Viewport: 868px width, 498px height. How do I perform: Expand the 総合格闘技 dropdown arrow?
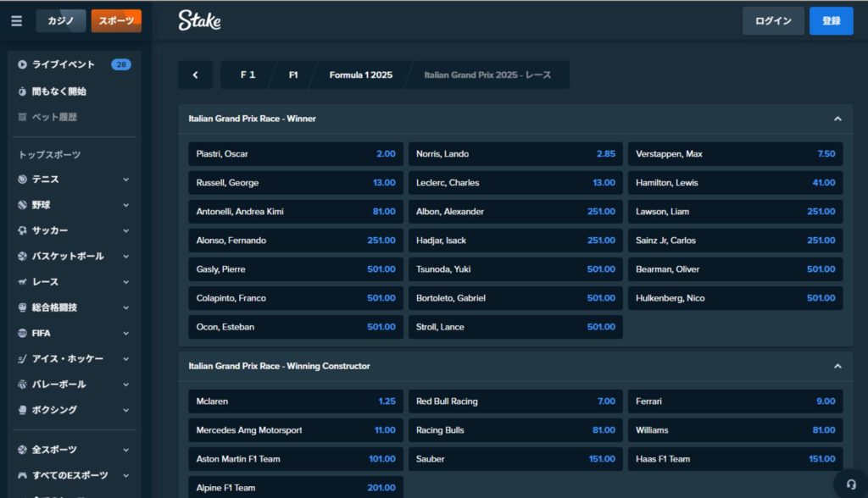(x=125, y=307)
